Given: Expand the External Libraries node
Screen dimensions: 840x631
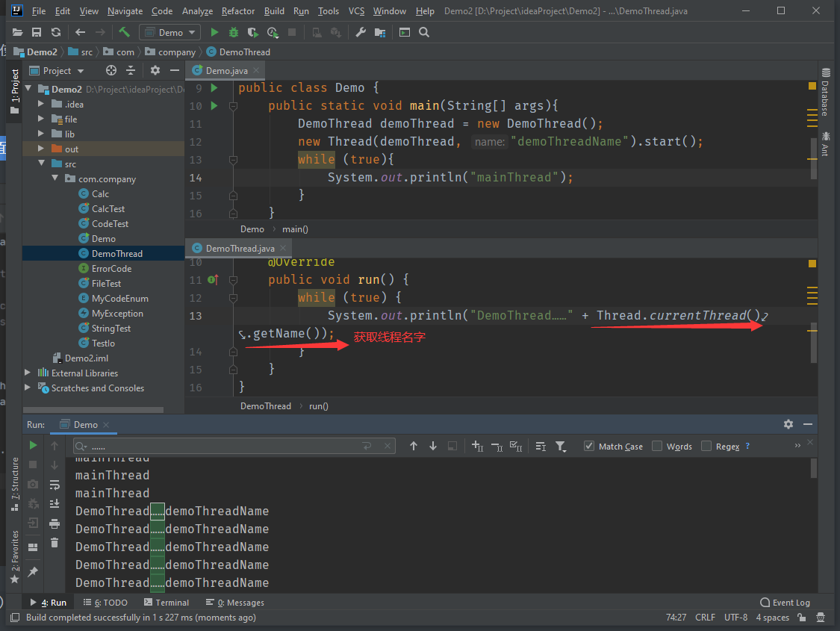Looking at the screenshot, I should click(28, 373).
